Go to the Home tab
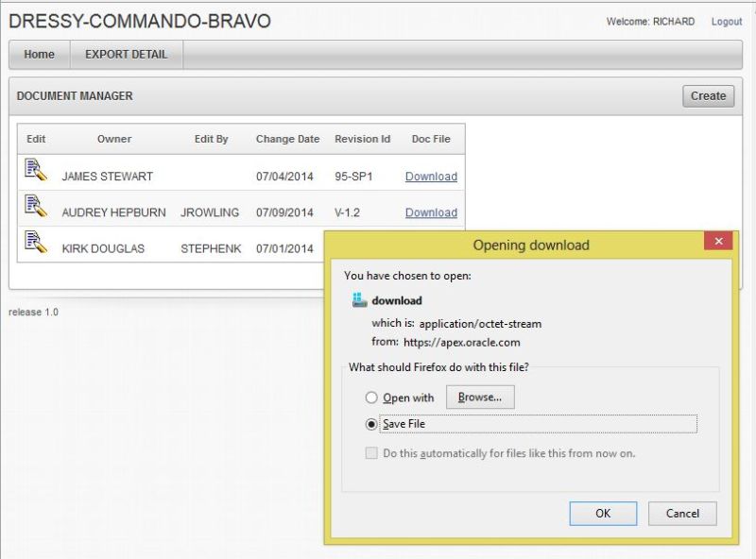The width and height of the screenshot is (756, 559). (x=38, y=55)
